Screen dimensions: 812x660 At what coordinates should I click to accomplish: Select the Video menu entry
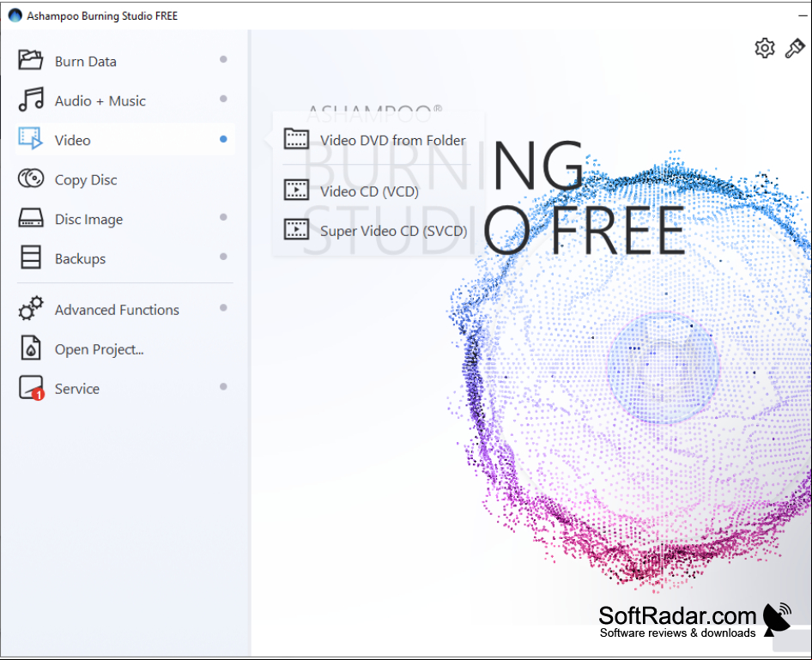[124, 139]
